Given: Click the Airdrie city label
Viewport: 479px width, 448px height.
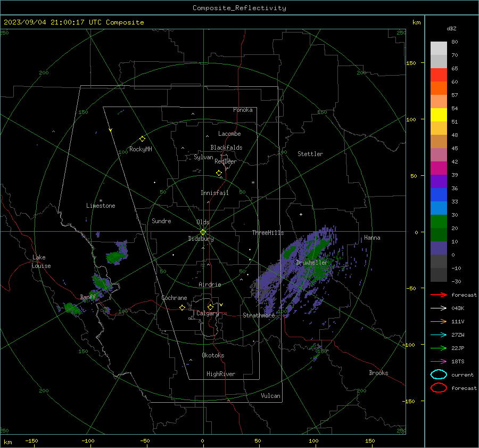Looking at the screenshot, I should pos(210,284).
